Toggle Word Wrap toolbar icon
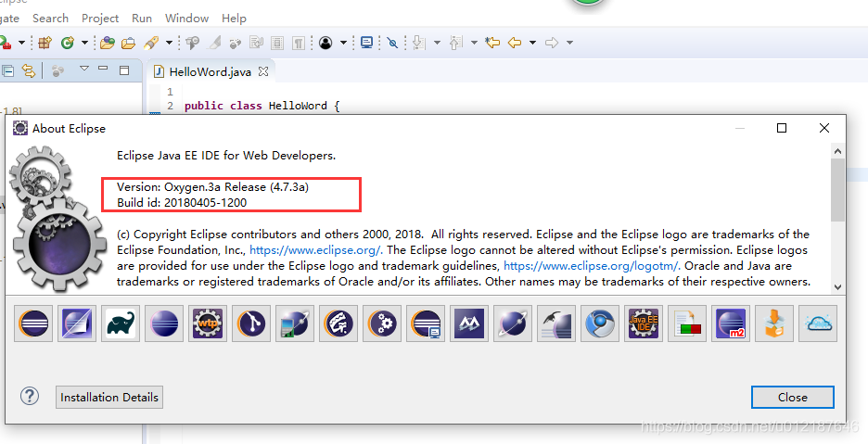This screenshot has width=868, height=444. tap(256, 43)
